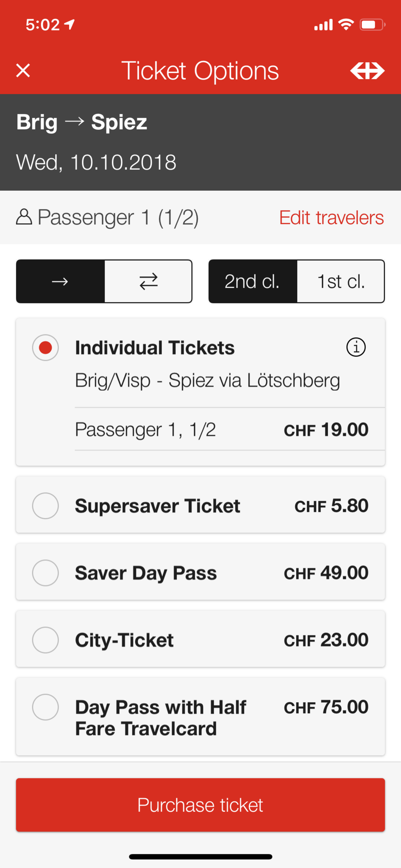The height and width of the screenshot is (868, 401).
Task: Select the one-way arrow trip option
Action: (x=61, y=281)
